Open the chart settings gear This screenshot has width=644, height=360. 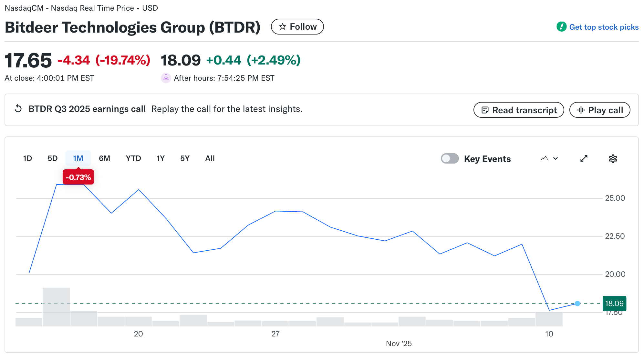click(x=613, y=158)
